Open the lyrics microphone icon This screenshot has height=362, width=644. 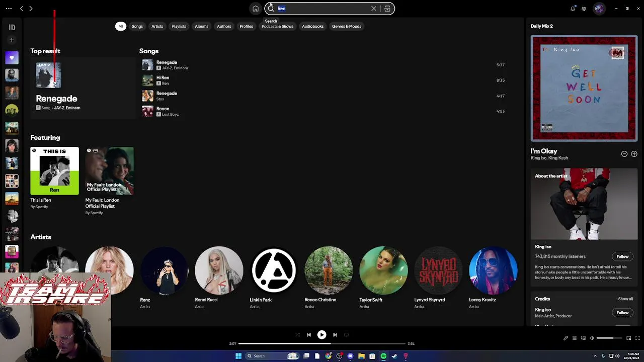pyautogui.click(x=566, y=338)
